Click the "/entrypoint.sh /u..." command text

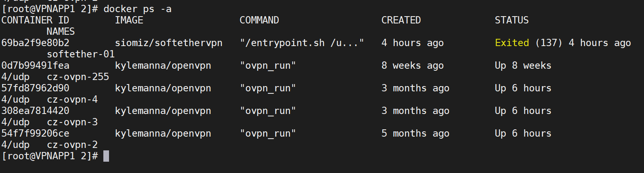302,43
